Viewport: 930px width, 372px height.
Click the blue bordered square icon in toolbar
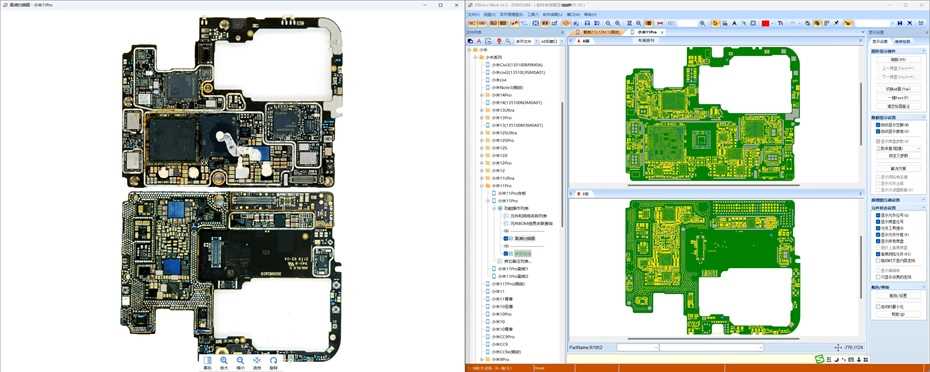(x=536, y=23)
